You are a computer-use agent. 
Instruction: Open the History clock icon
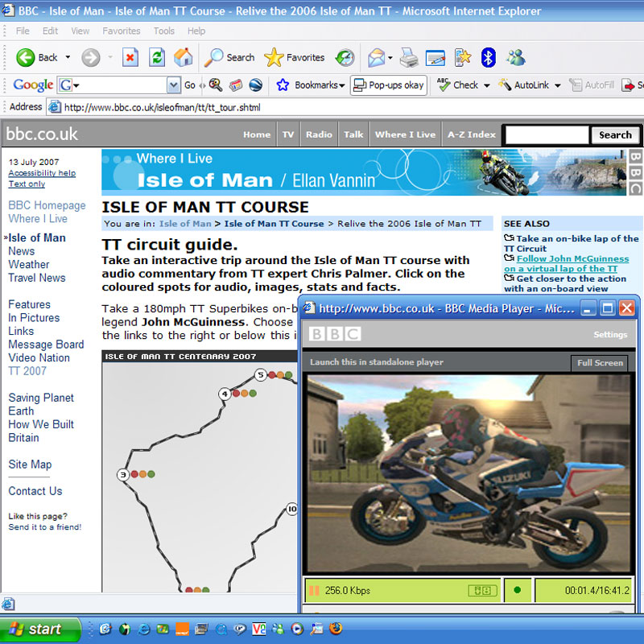345,57
